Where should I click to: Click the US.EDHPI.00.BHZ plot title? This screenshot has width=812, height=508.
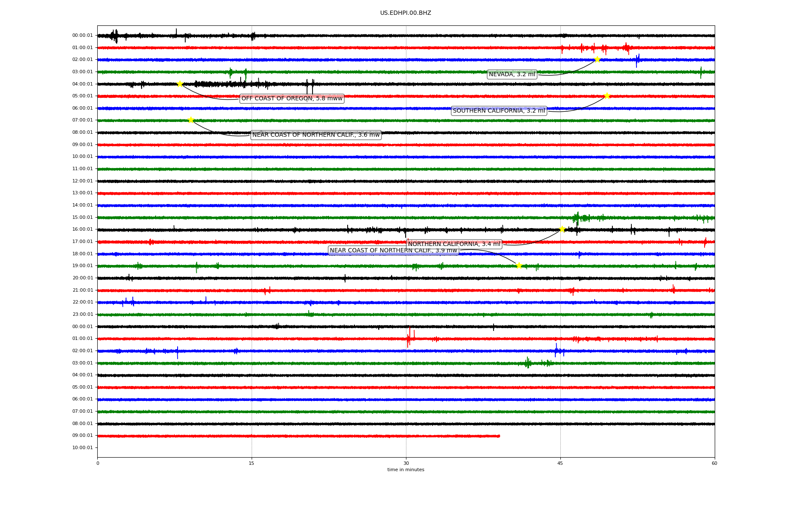(x=406, y=13)
